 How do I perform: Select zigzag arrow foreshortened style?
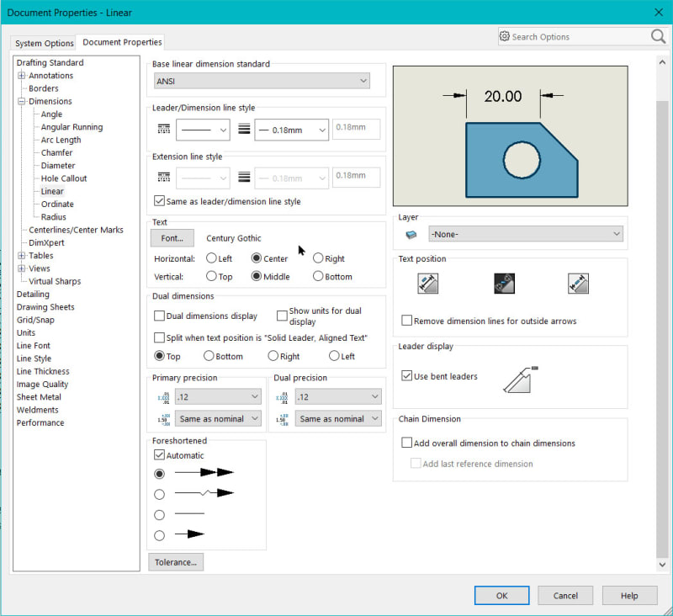[x=159, y=495]
